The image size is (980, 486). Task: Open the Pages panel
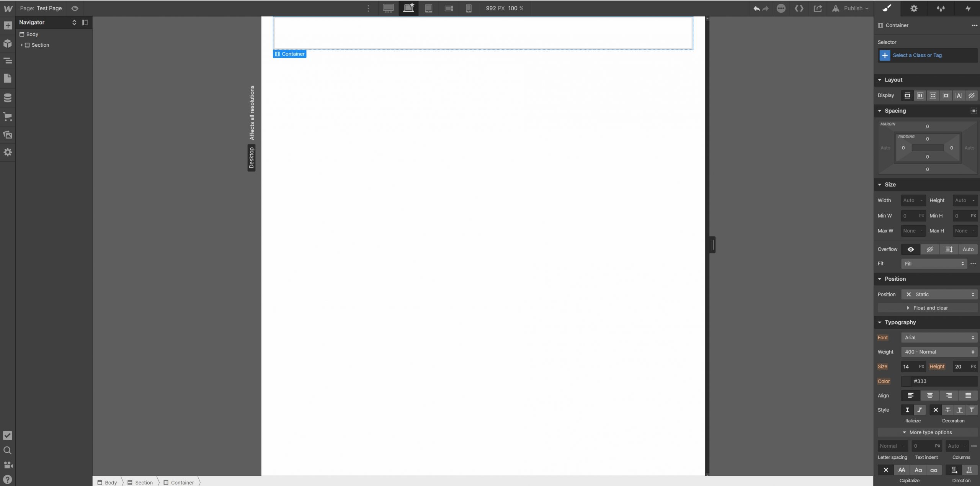pyautogui.click(x=8, y=79)
